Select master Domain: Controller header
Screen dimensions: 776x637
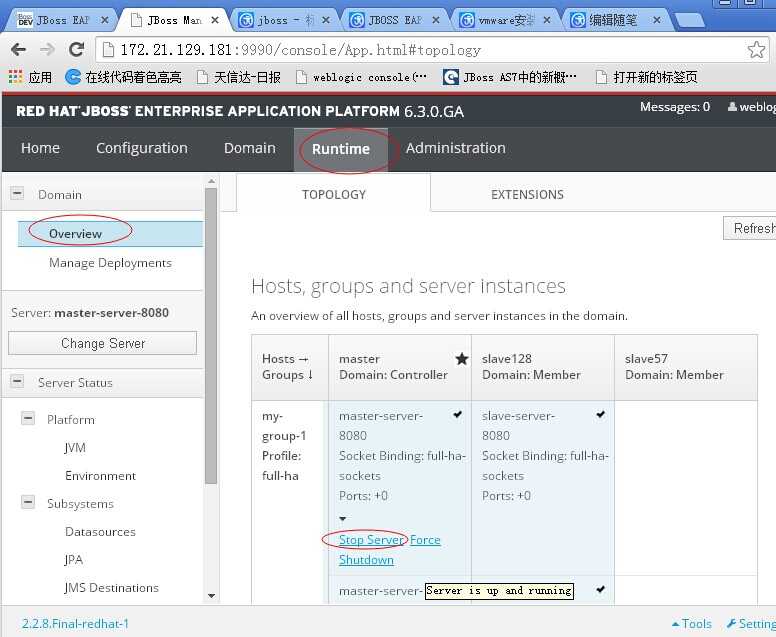tap(400, 367)
